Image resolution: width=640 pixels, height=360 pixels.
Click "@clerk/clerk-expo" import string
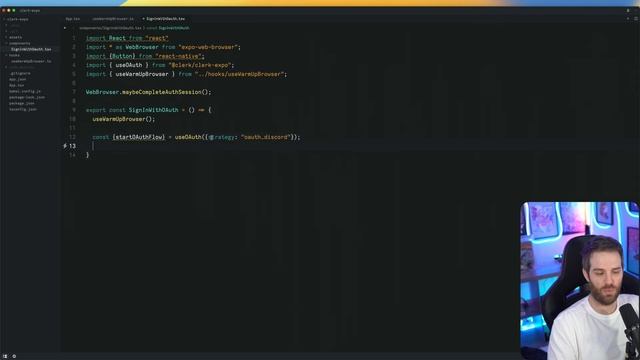(x=200, y=65)
